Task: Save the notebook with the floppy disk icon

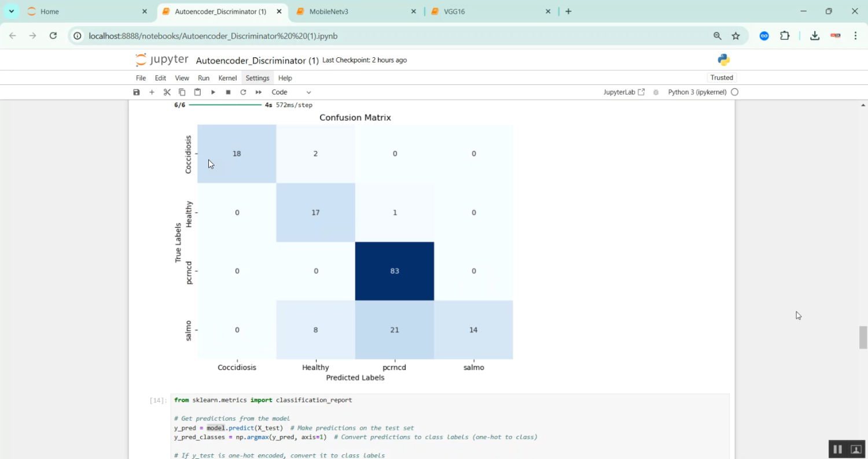Action: pos(137,92)
